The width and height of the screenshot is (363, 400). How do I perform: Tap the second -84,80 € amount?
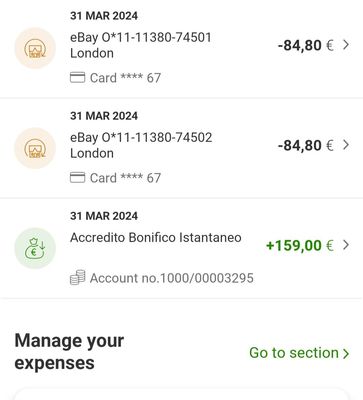[x=305, y=145]
